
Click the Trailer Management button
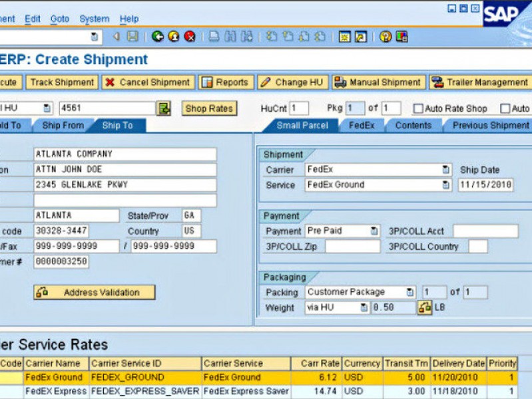point(481,82)
